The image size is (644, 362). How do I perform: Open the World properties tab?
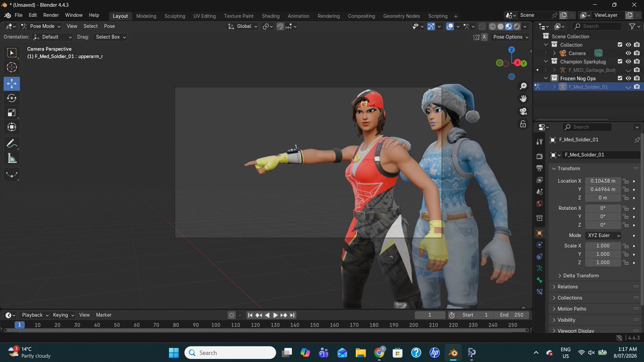(x=539, y=203)
